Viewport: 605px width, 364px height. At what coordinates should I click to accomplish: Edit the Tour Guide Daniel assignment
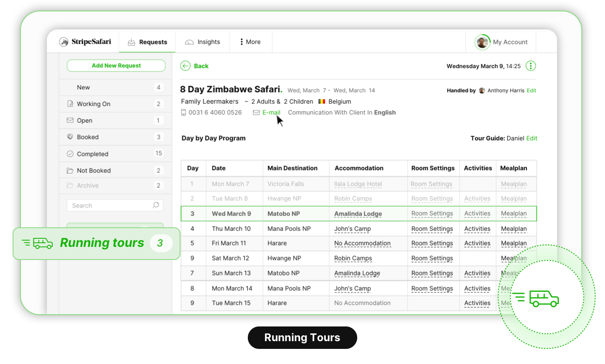tap(532, 138)
